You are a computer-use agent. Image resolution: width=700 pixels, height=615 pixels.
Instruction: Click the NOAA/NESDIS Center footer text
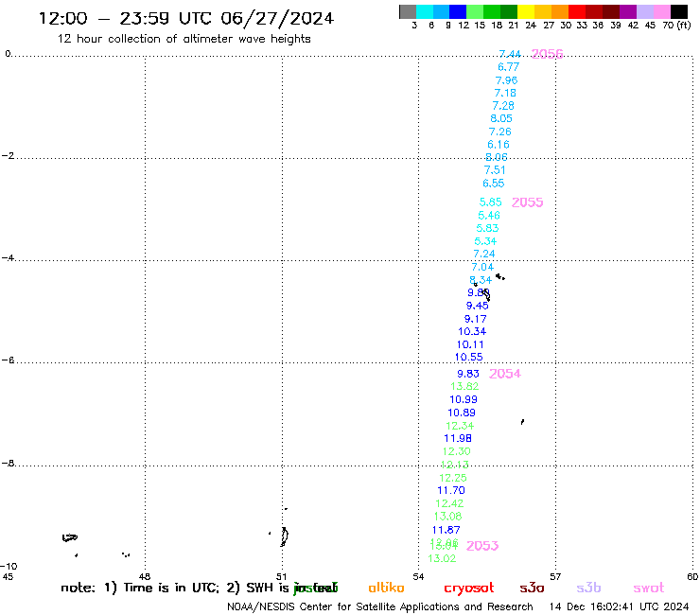coord(380,607)
